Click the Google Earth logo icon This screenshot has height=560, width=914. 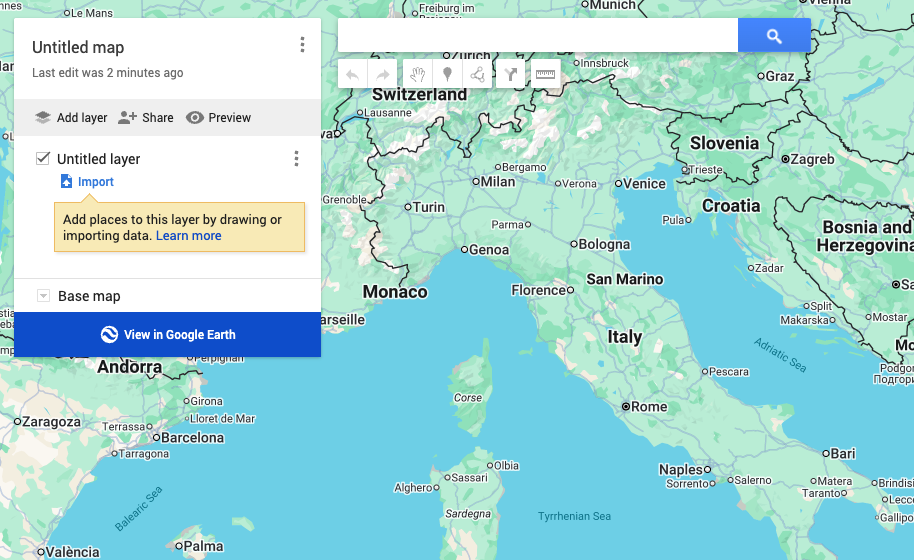[109, 334]
